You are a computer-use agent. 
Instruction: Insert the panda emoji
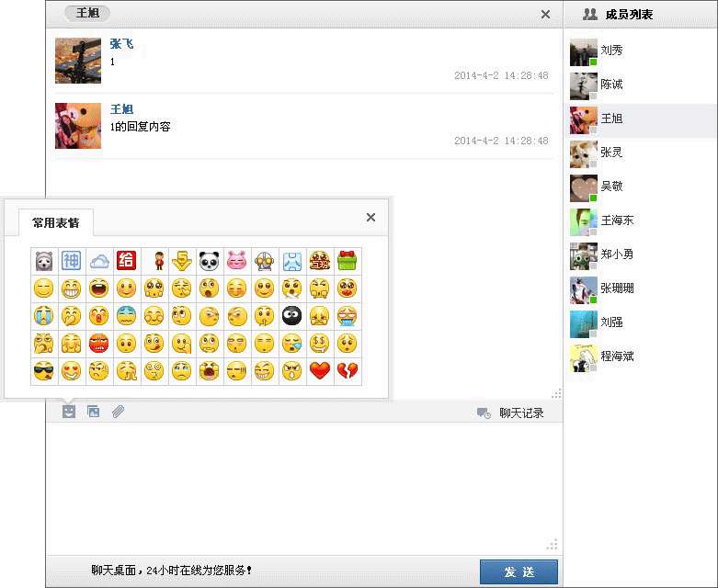(x=210, y=261)
